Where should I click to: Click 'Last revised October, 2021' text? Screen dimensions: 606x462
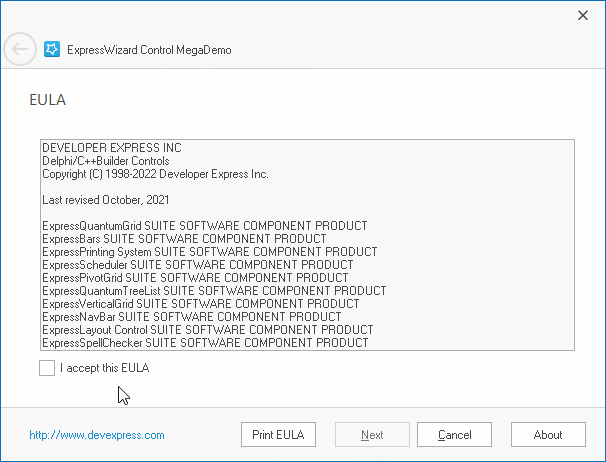coord(106,200)
